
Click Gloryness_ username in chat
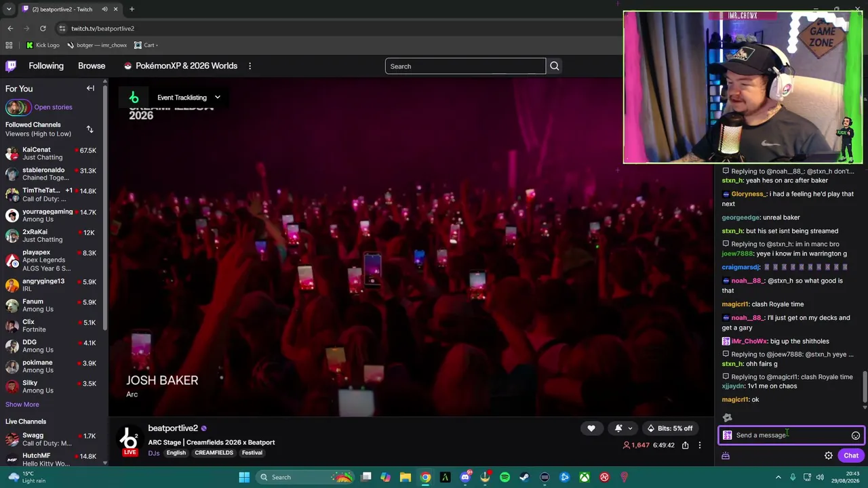pos(749,194)
